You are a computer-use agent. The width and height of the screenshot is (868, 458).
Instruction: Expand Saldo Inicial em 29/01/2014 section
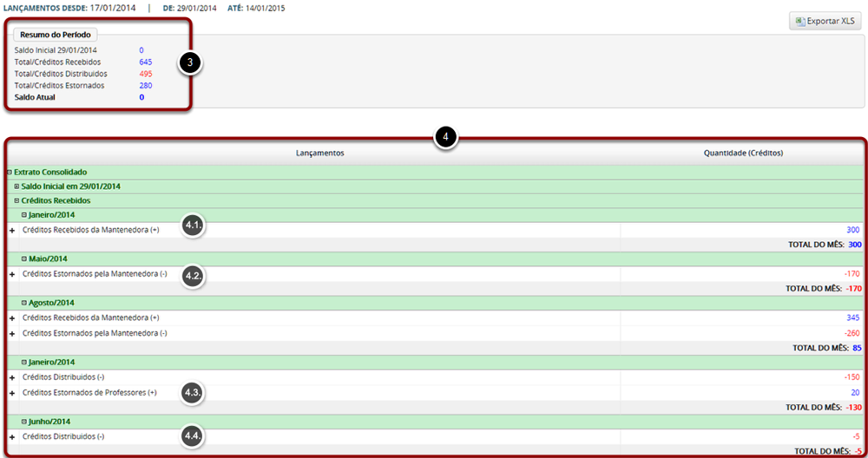[17, 186]
